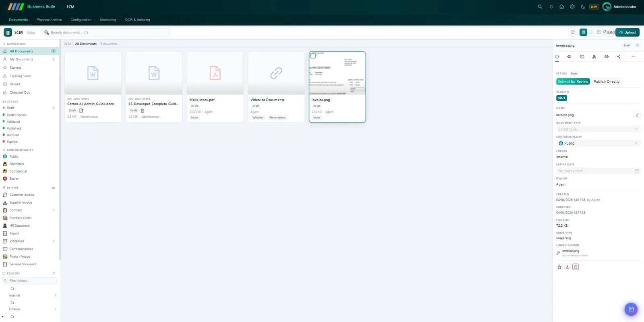
Task: Open the Administrator user menu
Action: click(x=619, y=7)
